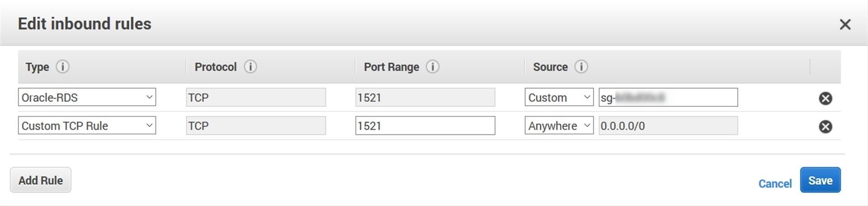Viewport: 868px width, 206px height.
Task: Click the info icon next to Type
Action: (62, 67)
